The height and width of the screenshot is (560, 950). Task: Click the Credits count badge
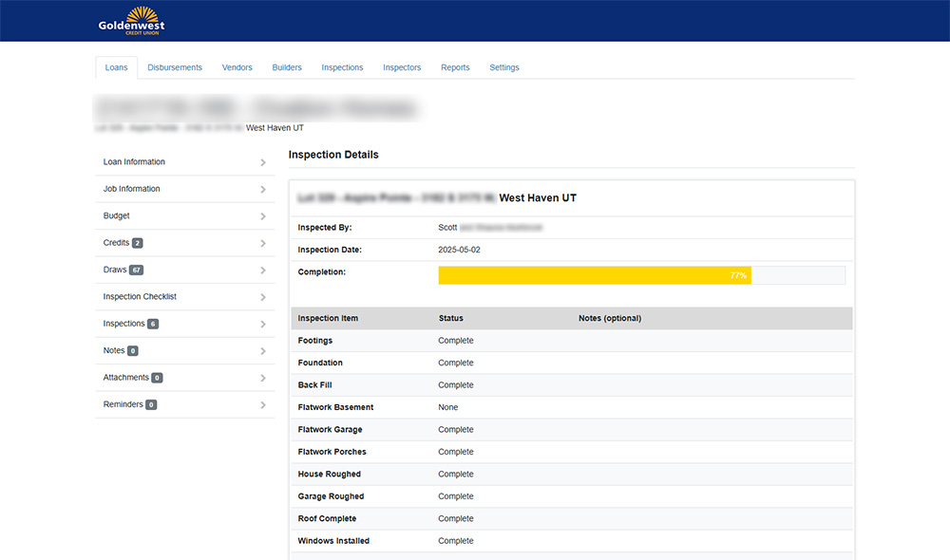[138, 243]
